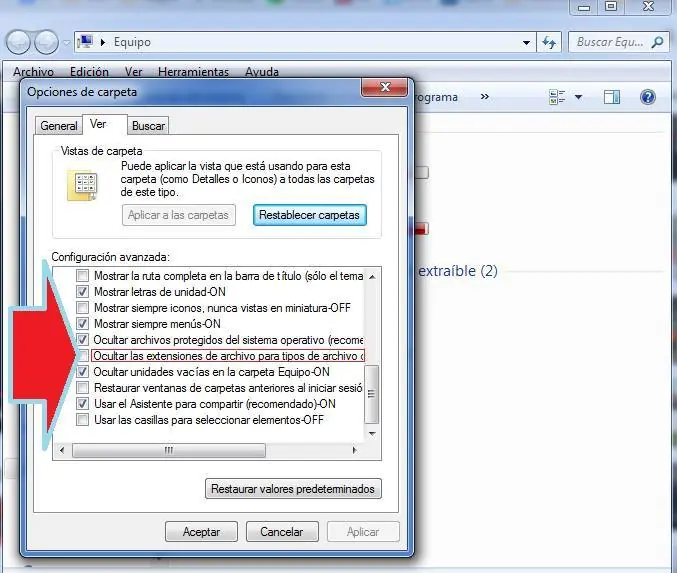Click the settings list scroll up arrow
677x573 pixels.
372,276
